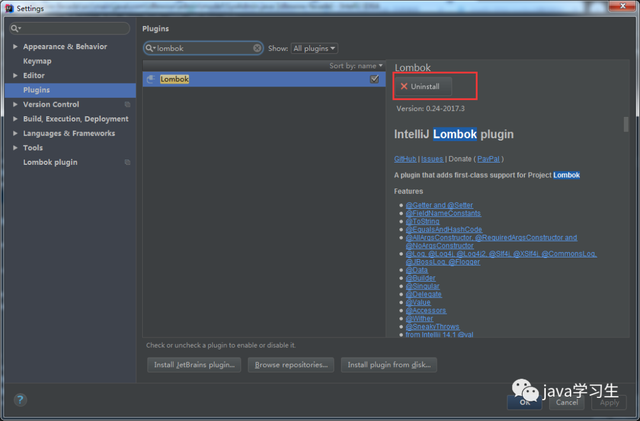
Task: Click Install plugin from disk button
Action: [x=389, y=365]
